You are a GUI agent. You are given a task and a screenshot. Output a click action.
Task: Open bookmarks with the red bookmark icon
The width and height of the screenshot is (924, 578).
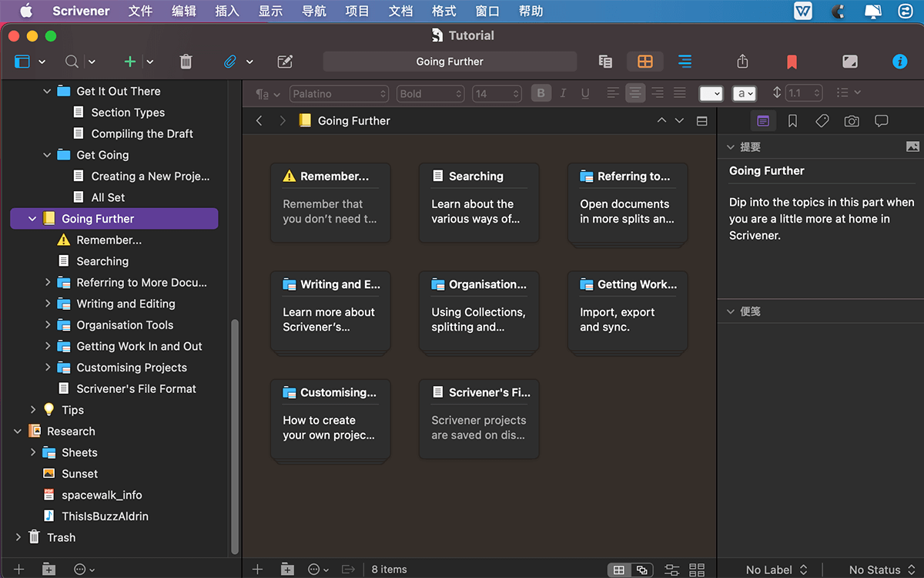click(792, 62)
